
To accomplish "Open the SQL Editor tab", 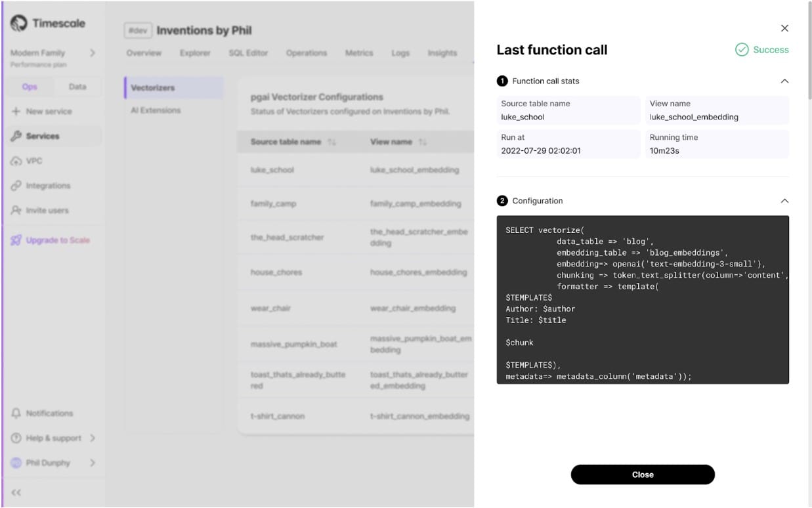I will (248, 53).
